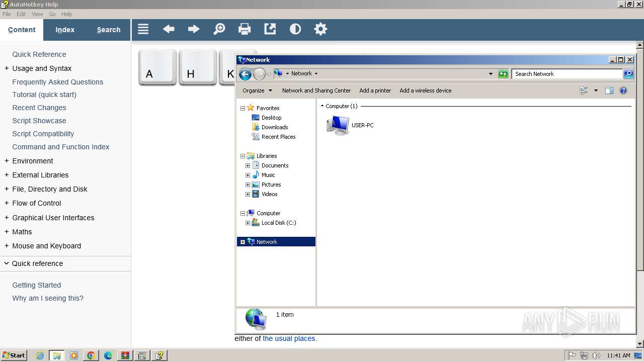644x362 pixels.
Task: Select Recent Places under Favorites
Action: pos(278,137)
